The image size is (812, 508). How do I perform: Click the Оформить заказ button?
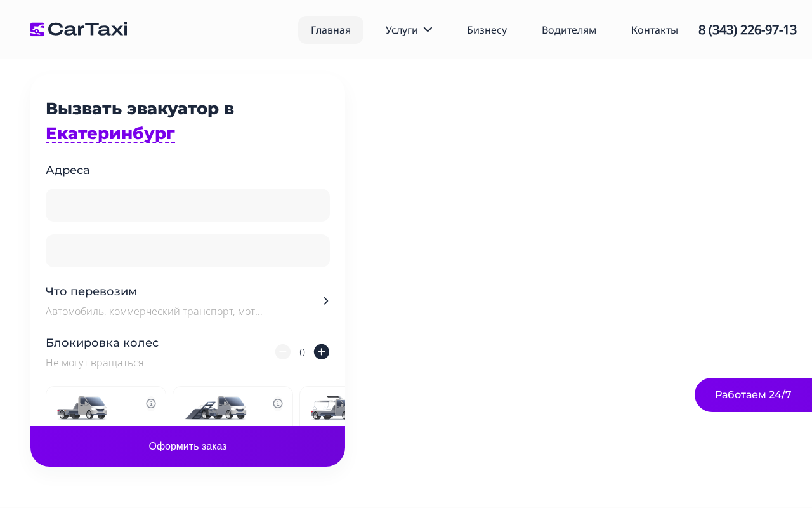tap(188, 446)
